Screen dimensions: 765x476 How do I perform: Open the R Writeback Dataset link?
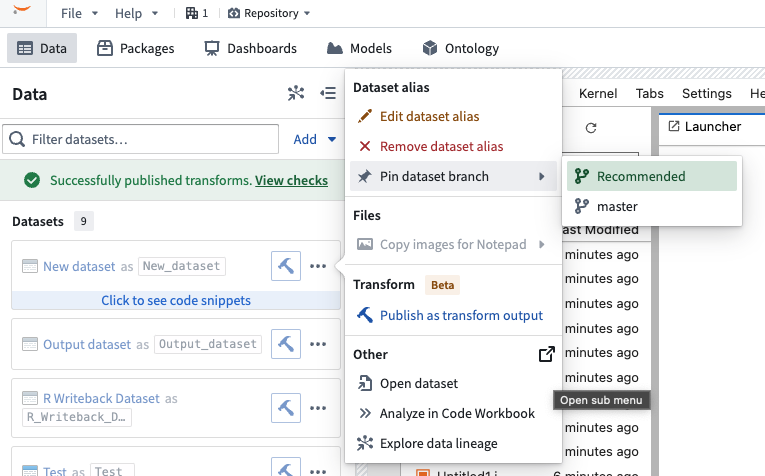pyautogui.click(x=101, y=398)
